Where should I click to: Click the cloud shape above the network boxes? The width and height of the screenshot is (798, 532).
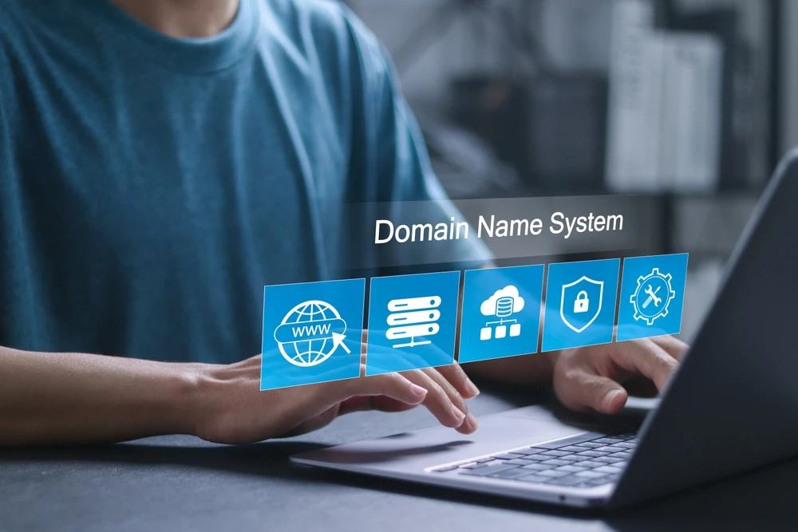(x=502, y=301)
